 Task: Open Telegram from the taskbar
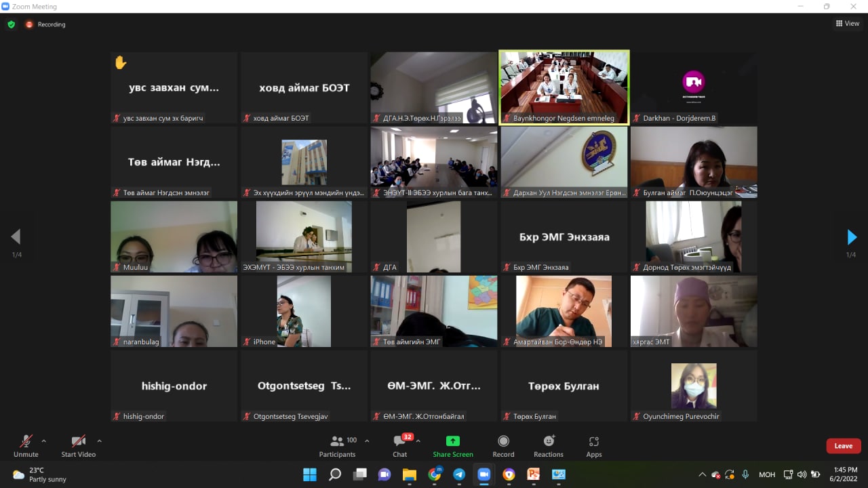click(x=459, y=474)
